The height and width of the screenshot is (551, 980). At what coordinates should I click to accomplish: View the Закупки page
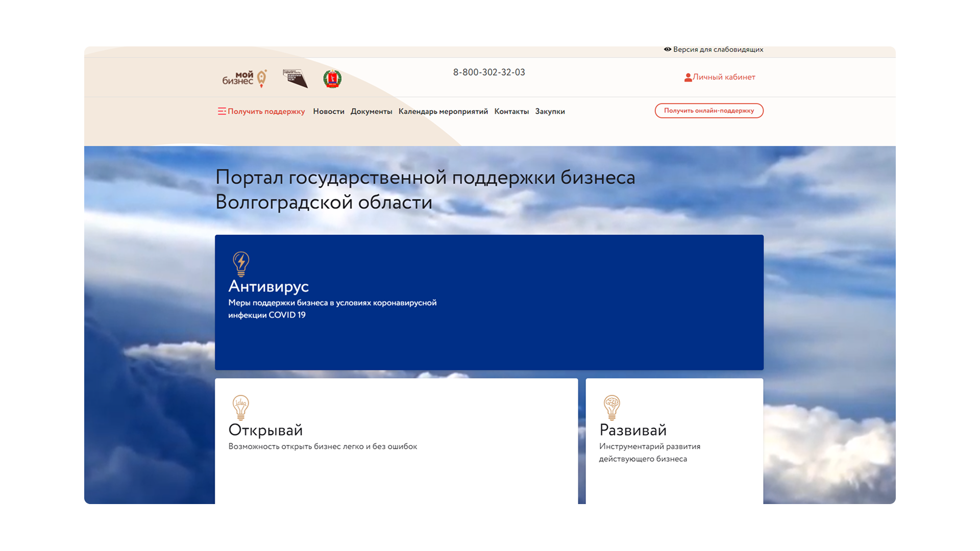tap(550, 111)
